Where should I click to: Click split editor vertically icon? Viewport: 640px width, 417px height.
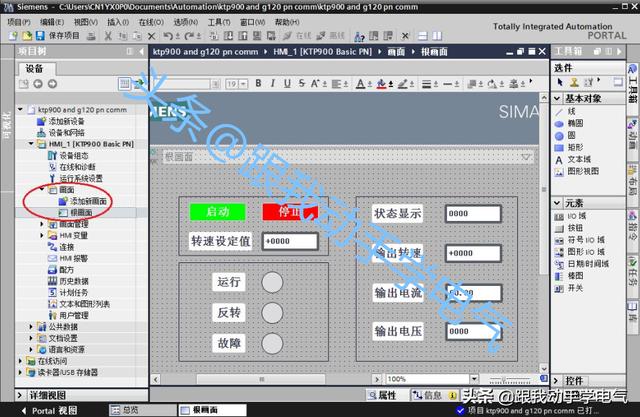point(437,36)
